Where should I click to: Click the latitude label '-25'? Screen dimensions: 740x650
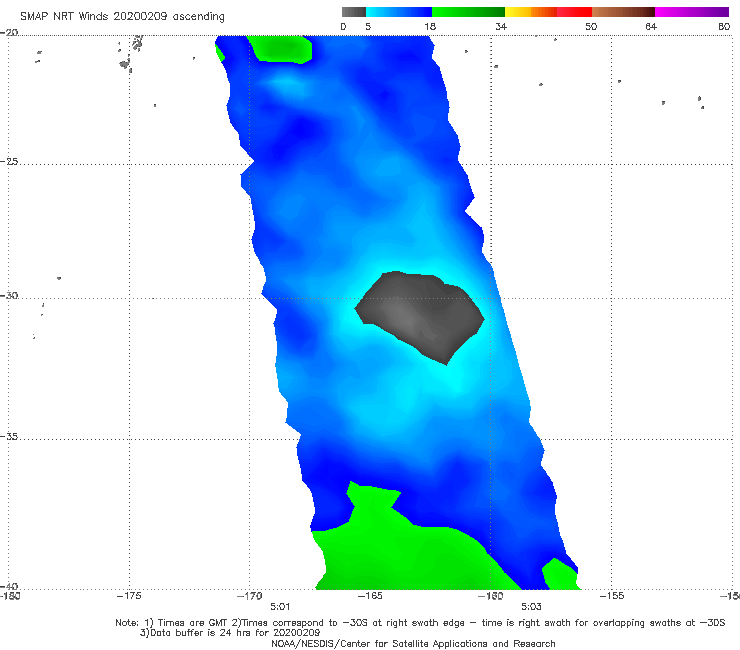tap(9, 161)
